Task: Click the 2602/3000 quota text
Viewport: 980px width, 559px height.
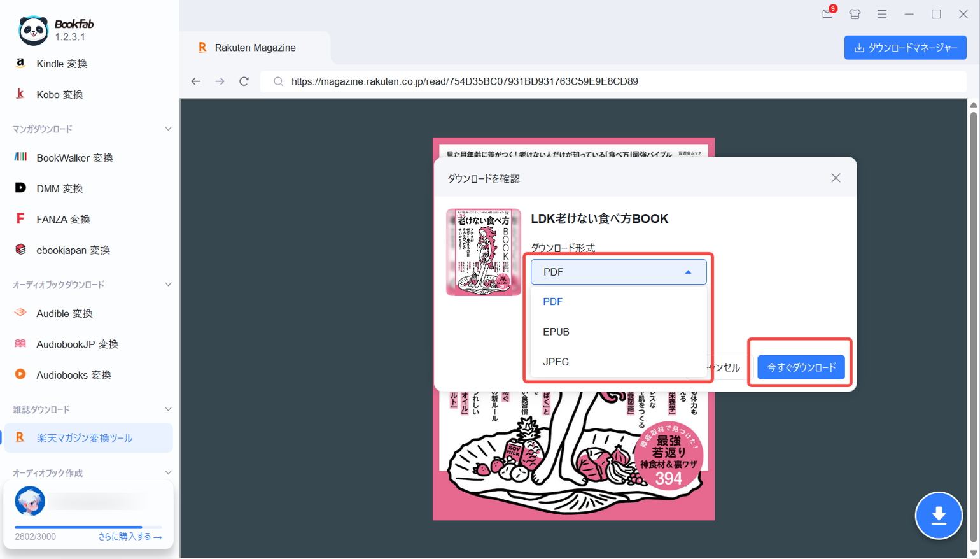Action: pyautogui.click(x=35, y=537)
